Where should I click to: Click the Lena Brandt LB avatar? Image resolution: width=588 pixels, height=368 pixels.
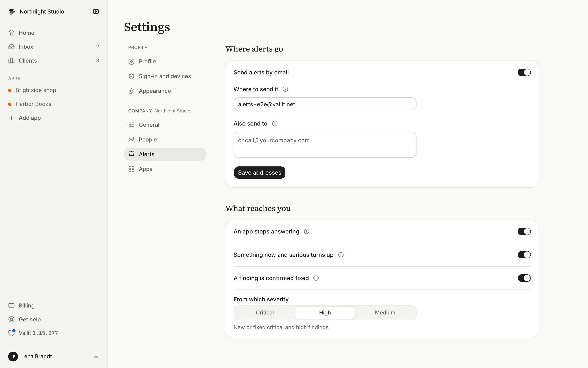[x=13, y=357]
